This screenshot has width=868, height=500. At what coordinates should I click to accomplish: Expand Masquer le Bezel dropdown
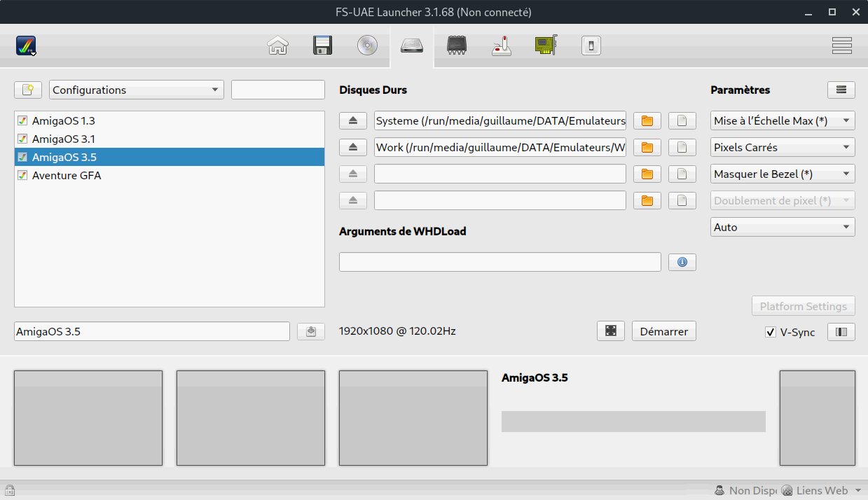(783, 174)
